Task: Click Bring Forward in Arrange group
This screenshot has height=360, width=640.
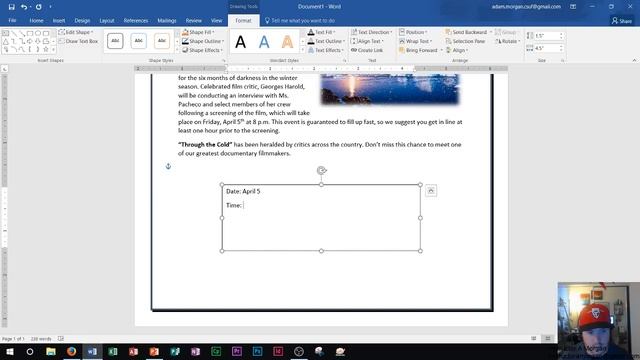Action: 418,50
